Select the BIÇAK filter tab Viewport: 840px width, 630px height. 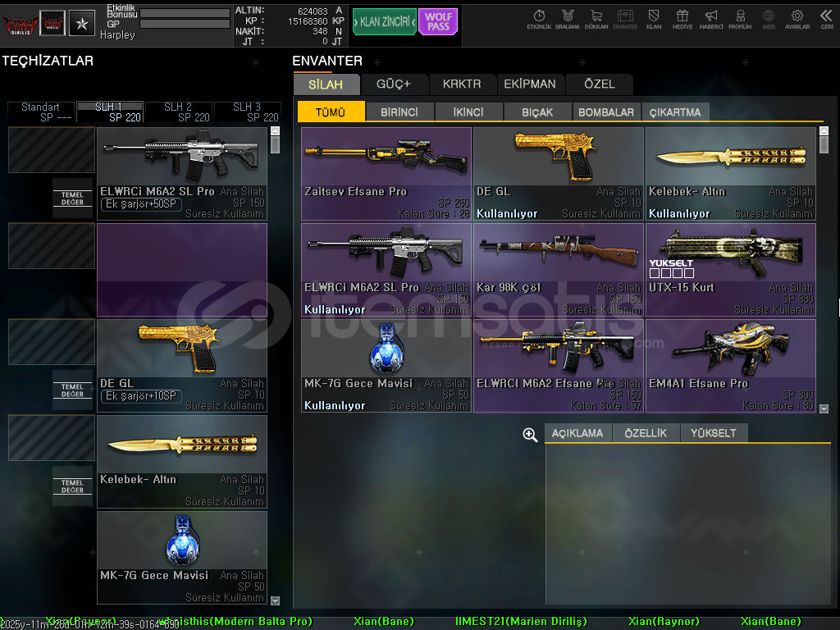click(x=537, y=112)
